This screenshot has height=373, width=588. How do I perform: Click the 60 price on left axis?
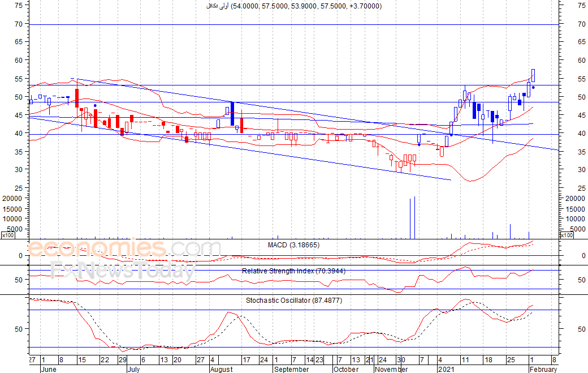coord(19,60)
